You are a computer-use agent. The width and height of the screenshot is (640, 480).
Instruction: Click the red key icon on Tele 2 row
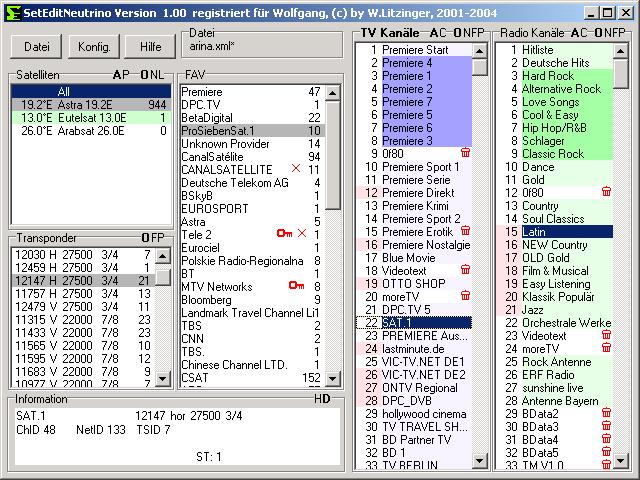[284, 233]
